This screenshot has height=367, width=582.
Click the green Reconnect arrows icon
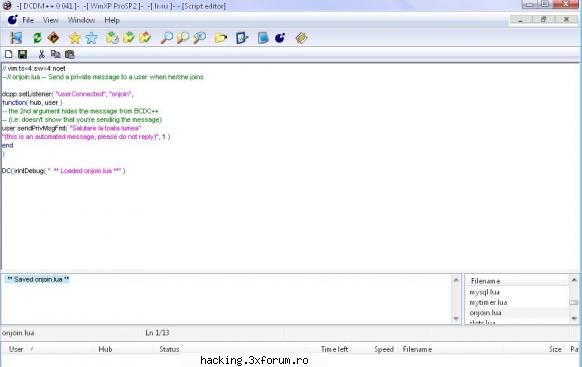click(37, 38)
